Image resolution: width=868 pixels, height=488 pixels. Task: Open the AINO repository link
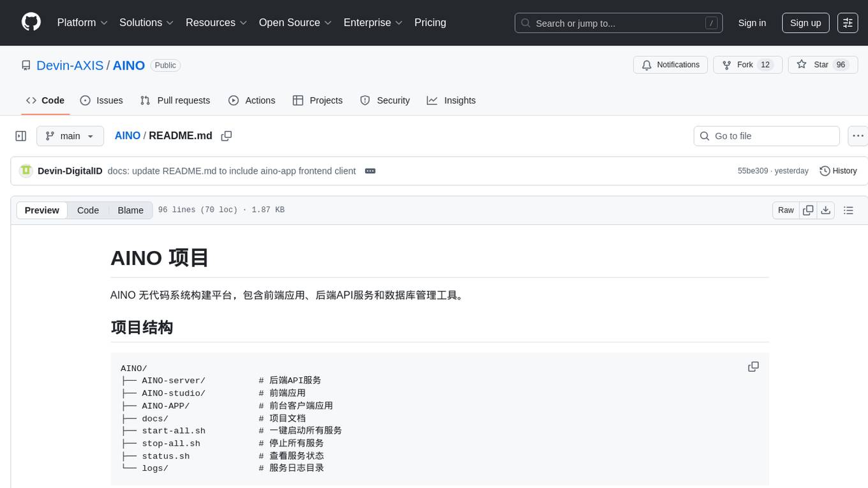click(129, 65)
